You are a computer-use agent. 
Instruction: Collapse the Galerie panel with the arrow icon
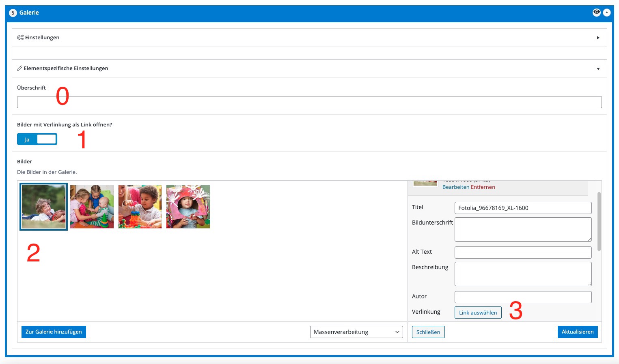point(607,13)
